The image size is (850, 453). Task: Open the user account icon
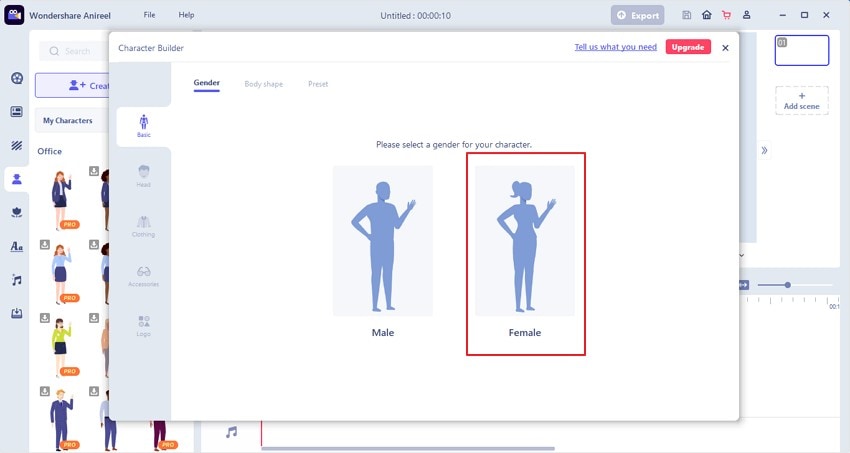pos(746,15)
